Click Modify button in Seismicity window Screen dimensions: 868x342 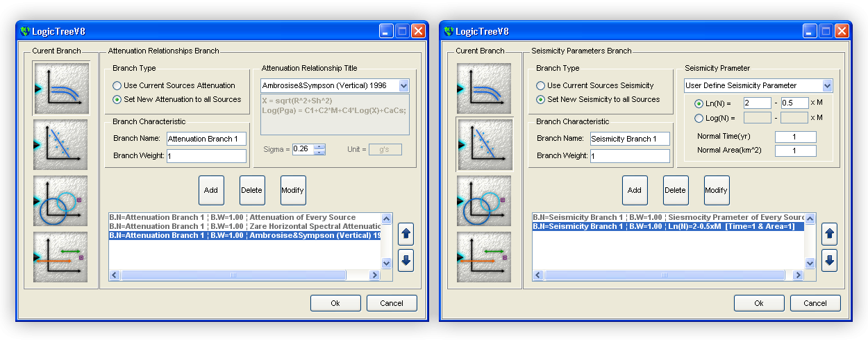click(x=716, y=190)
